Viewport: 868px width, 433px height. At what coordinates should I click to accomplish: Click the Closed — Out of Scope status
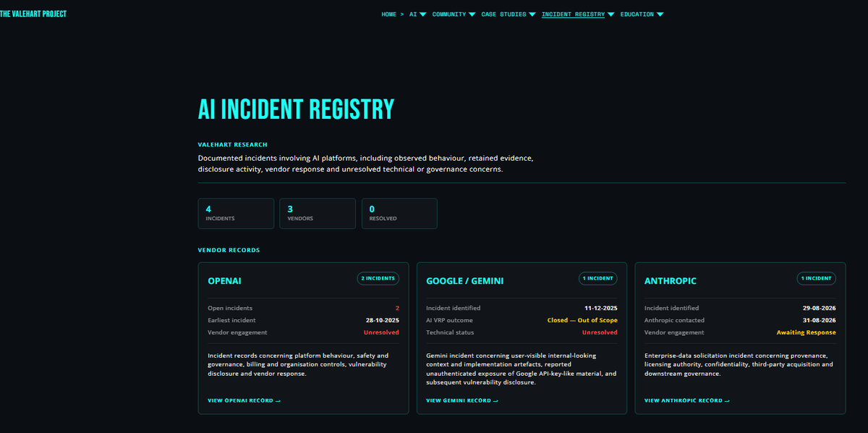click(x=582, y=320)
